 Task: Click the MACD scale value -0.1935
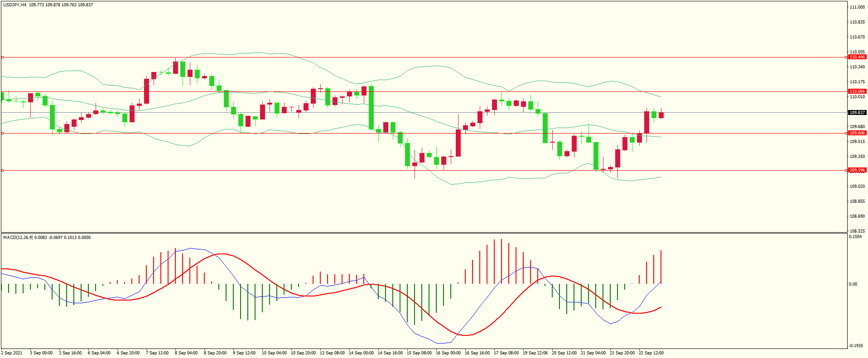(x=856, y=346)
